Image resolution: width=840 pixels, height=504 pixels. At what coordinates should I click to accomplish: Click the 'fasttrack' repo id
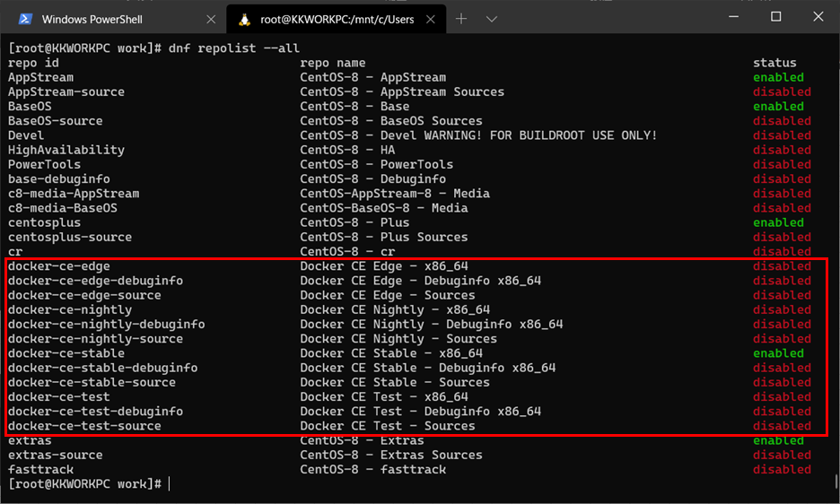(40, 469)
